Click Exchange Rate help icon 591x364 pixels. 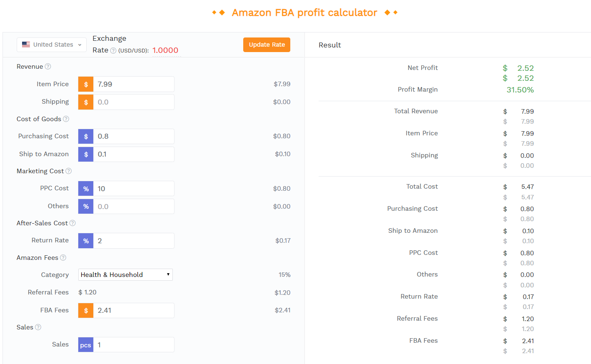coord(113,51)
